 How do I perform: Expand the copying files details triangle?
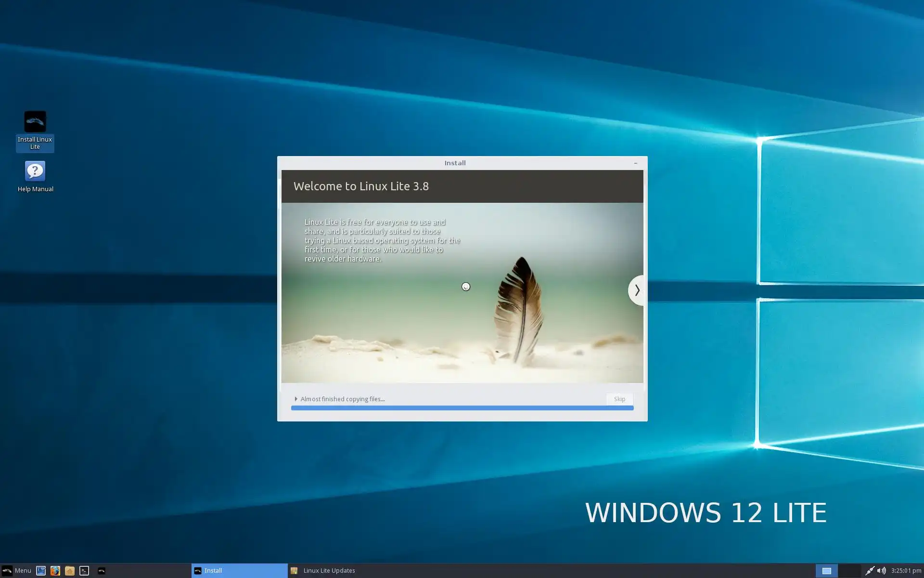click(296, 399)
